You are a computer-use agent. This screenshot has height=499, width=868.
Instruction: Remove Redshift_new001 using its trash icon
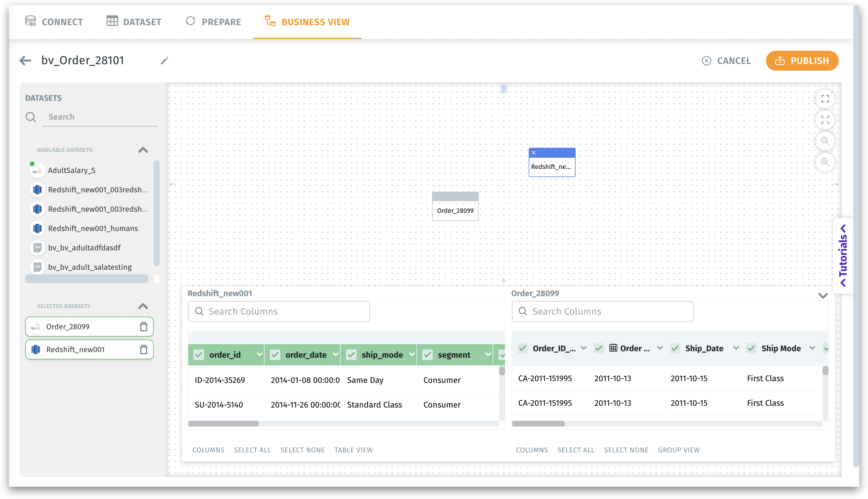coord(144,349)
